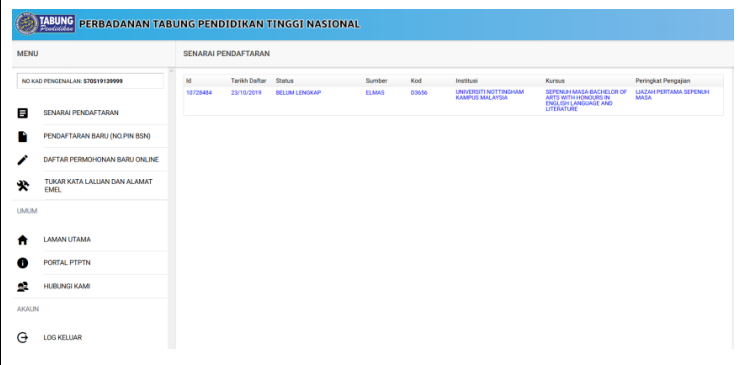Click the Kursus column header
The width and height of the screenshot is (744, 365).
555,81
